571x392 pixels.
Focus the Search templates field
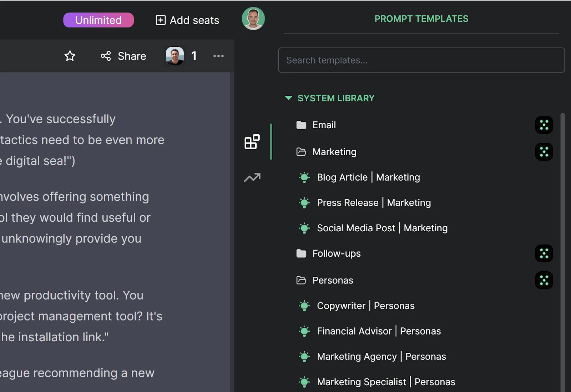[x=421, y=60]
